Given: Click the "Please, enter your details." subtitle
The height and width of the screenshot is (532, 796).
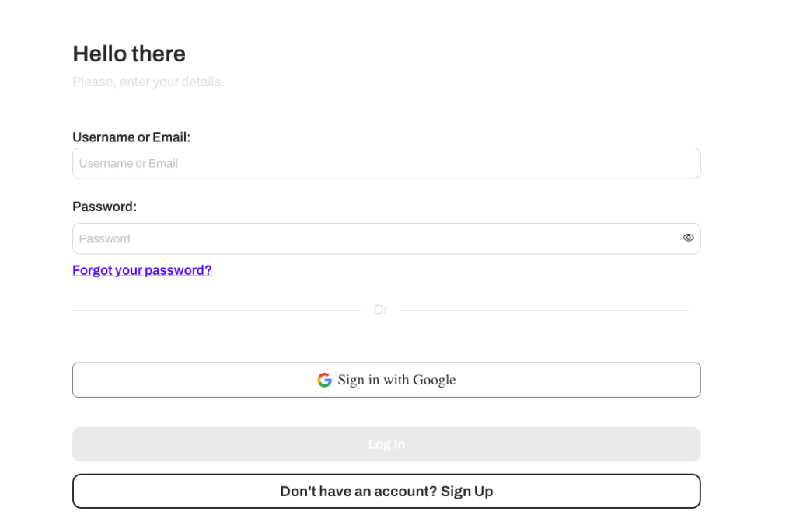Looking at the screenshot, I should (148, 82).
